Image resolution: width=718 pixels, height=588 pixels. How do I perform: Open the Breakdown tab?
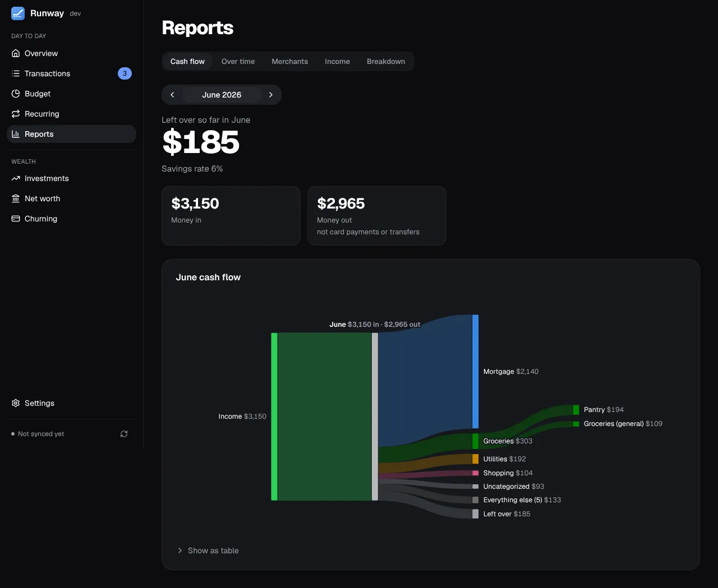[x=386, y=62]
